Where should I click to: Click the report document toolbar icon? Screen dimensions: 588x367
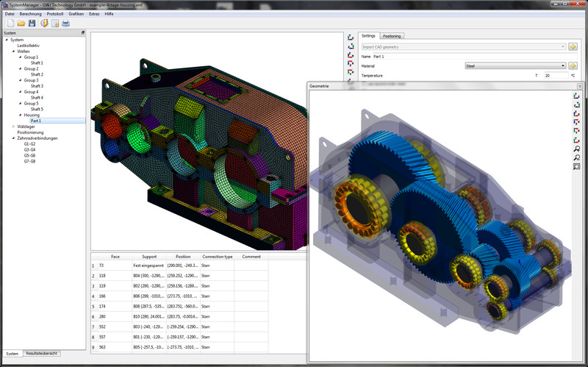pyautogui.click(x=54, y=24)
